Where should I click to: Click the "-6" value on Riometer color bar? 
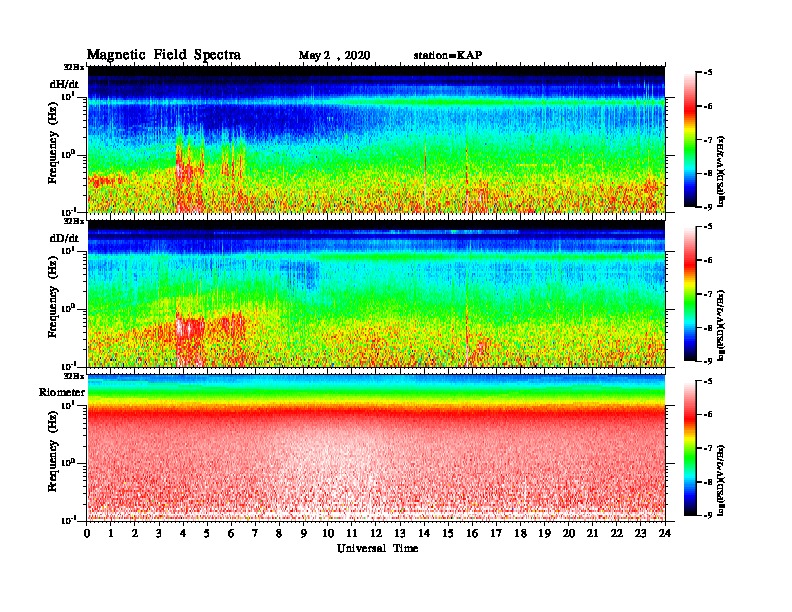tap(708, 415)
